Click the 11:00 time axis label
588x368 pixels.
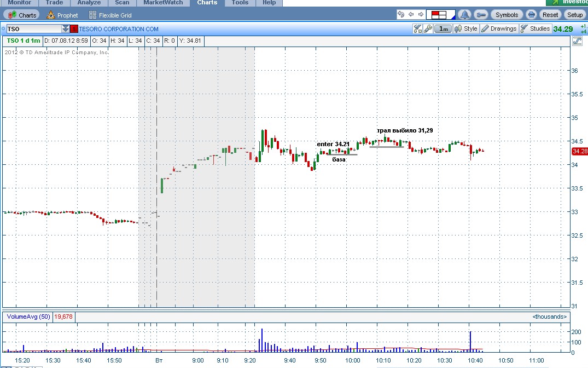[536, 360]
